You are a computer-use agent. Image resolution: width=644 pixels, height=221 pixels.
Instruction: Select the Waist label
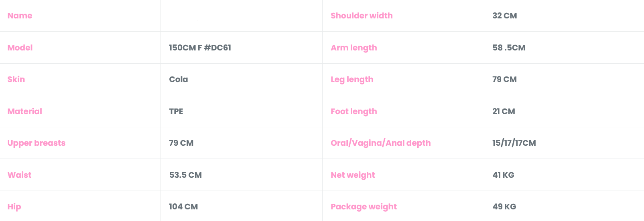click(x=19, y=175)
